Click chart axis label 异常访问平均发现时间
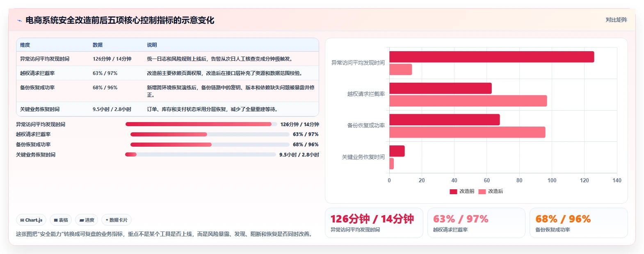 (x=358, y=63)
